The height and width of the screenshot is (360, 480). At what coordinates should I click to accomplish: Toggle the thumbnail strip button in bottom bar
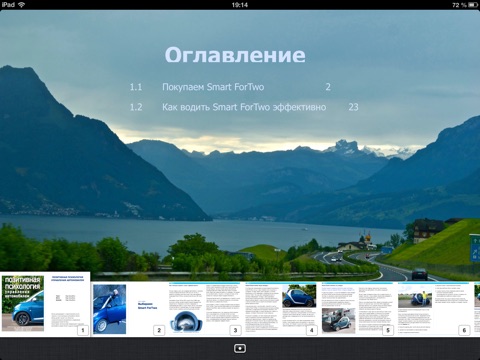tap(240, 349)
